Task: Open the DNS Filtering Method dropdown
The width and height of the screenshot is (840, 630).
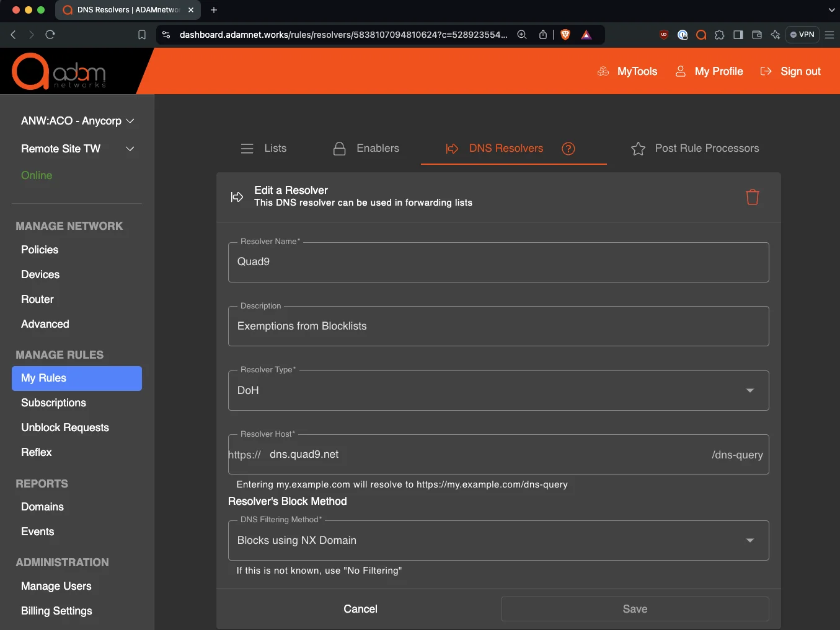Action: point(498,540)
